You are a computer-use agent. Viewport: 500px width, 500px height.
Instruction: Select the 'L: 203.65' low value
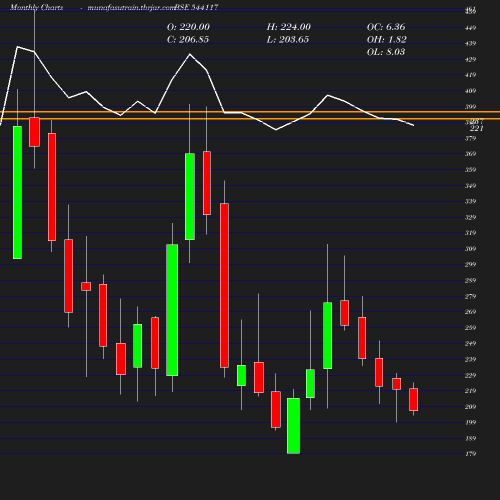point(288,40)
